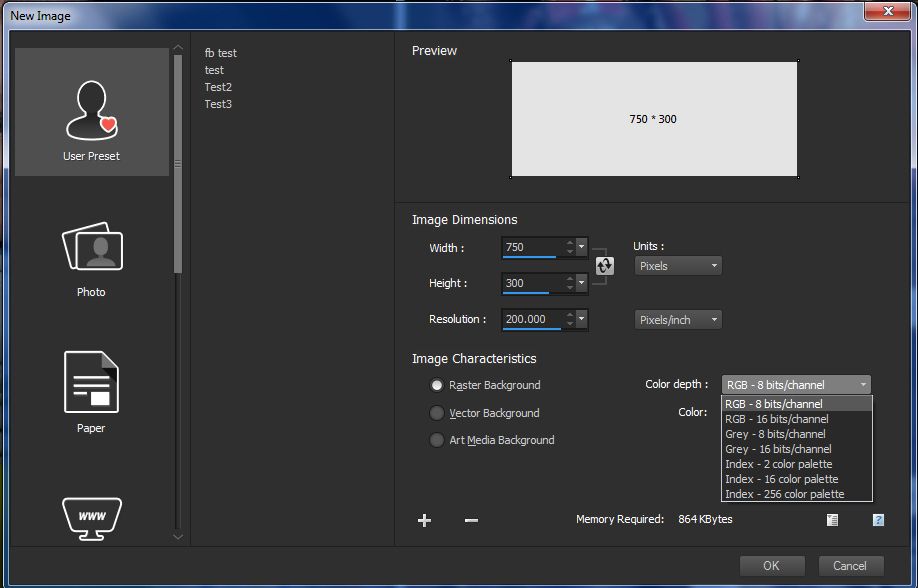
Task: Open the resolution units Pixels/inch dropdown
Action: click(x=677, y=319)
